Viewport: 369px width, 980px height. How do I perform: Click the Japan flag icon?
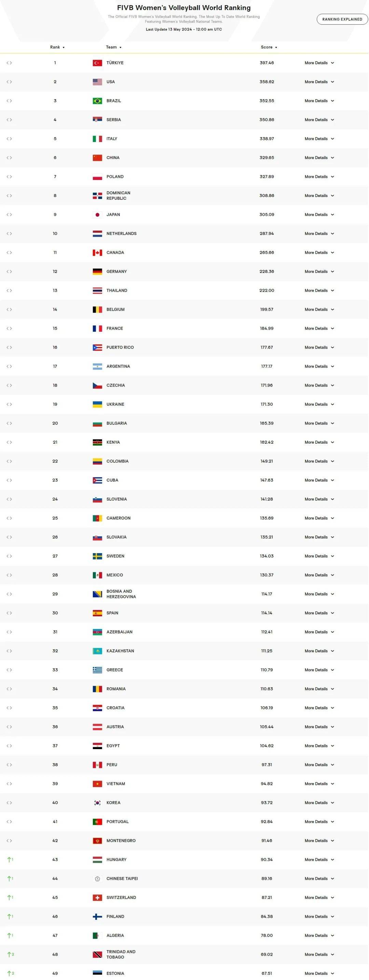[x=97, y=214]
